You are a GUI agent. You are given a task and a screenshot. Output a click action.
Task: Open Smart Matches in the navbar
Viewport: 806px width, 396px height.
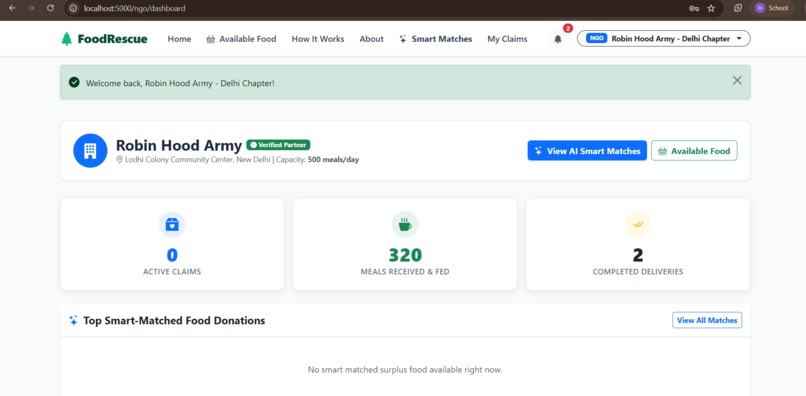[435, 39]
